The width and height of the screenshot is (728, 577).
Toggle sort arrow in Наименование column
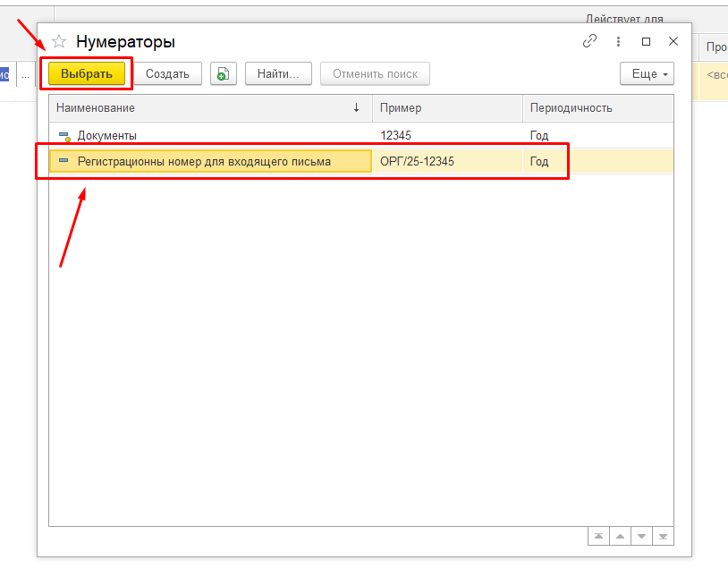point(356,107)
